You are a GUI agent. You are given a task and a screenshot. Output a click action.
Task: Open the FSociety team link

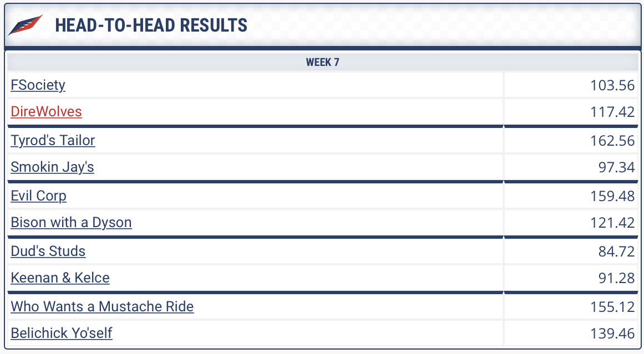[38, 85]
